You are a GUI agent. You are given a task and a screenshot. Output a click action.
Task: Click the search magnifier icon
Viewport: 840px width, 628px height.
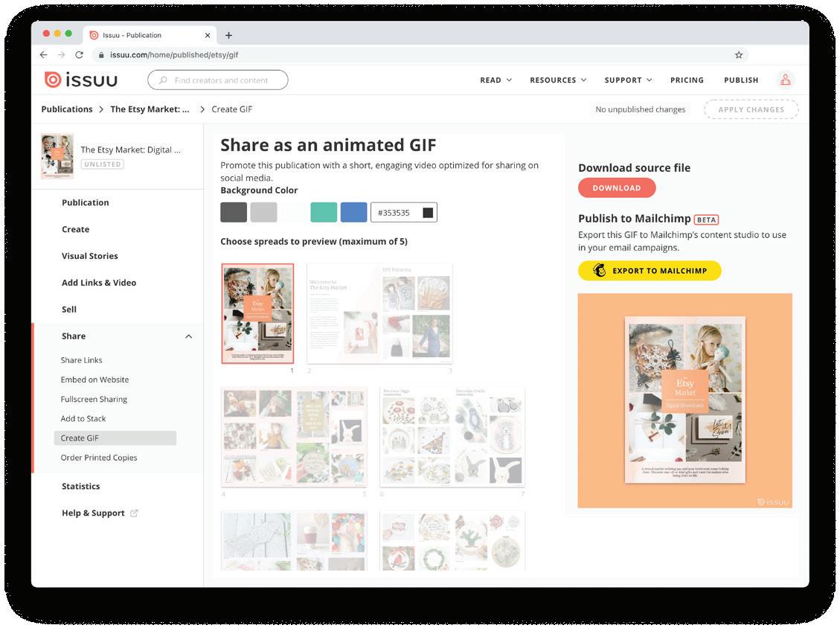(x=163, y=80)
